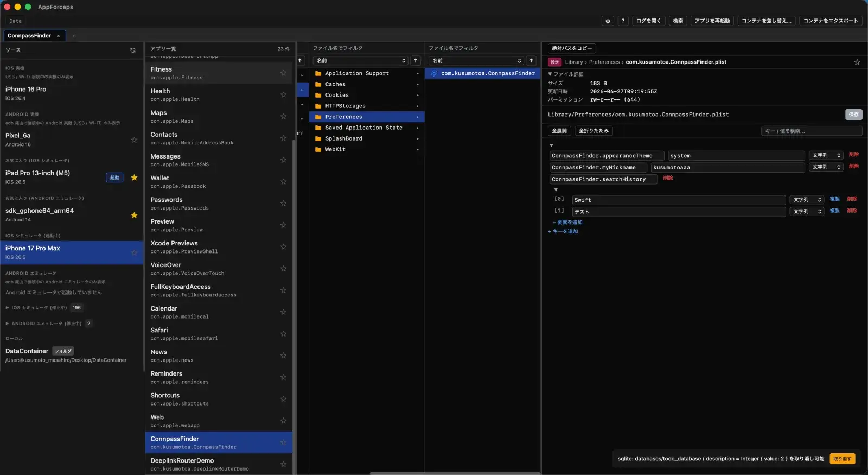Click ログを開く button
Viewport: 868px width, 475px height.
[x=648, y=21]
